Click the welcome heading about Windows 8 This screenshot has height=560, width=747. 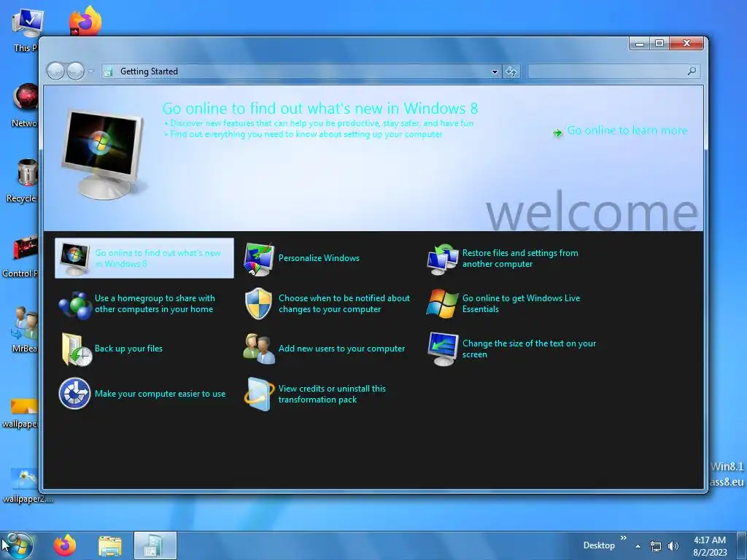point(320,109)
